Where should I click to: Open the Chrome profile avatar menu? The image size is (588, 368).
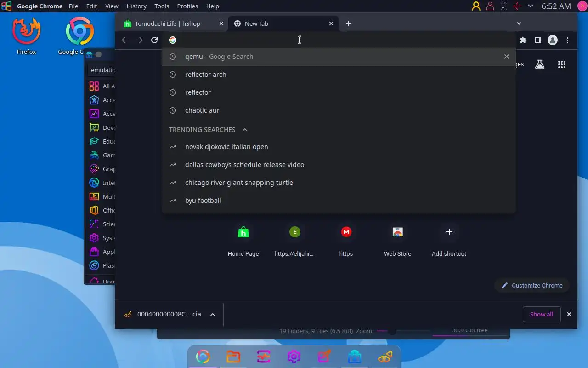(x=553, y=40)
